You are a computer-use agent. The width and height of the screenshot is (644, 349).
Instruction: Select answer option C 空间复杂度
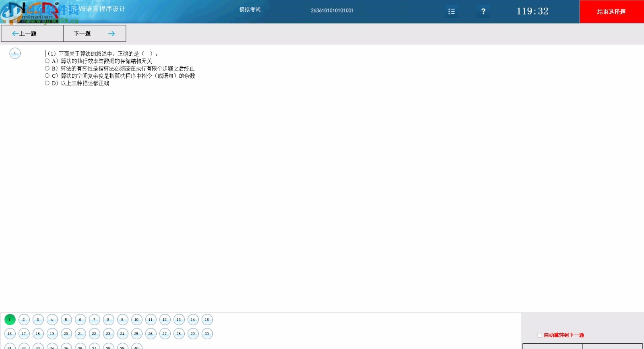tap(47, 76)
